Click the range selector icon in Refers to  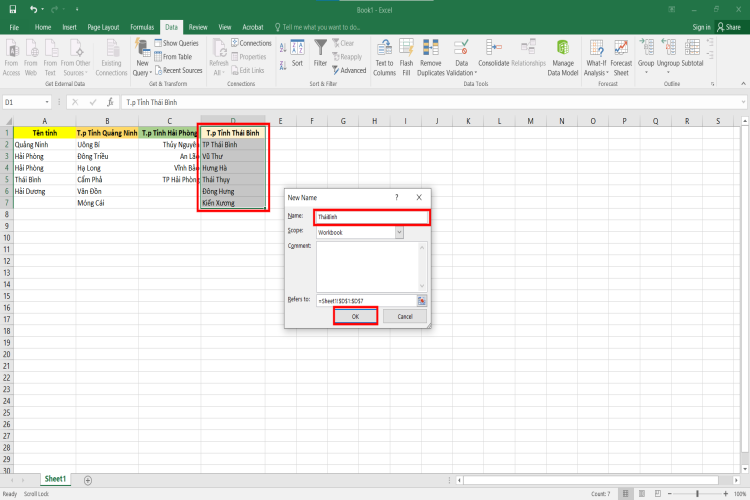[421, 301]
